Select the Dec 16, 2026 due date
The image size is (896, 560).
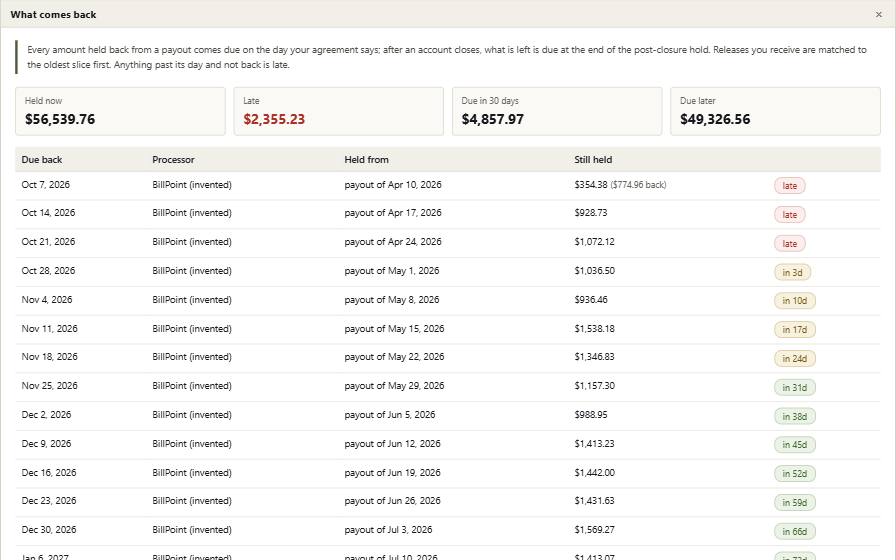(49, 473)
